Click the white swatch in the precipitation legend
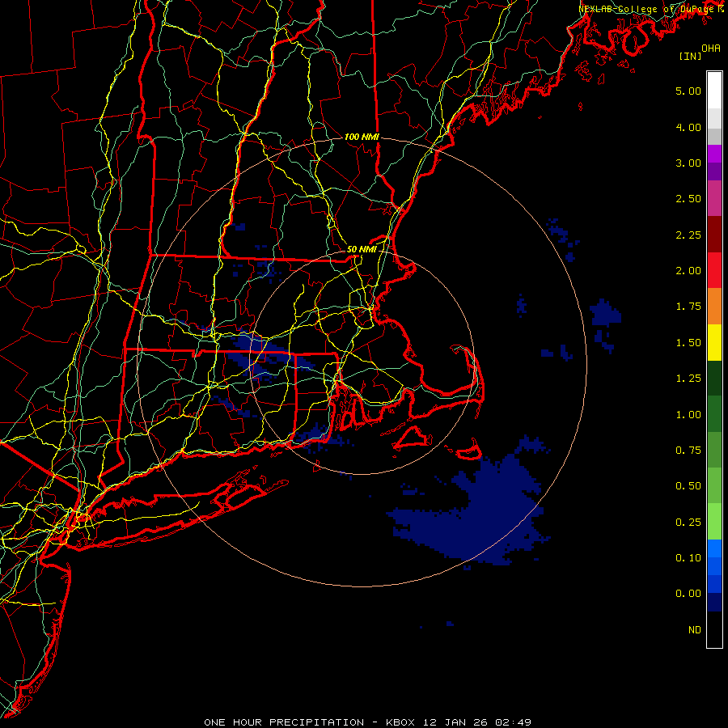Screen dimensions: 728x728 [714, 91]
